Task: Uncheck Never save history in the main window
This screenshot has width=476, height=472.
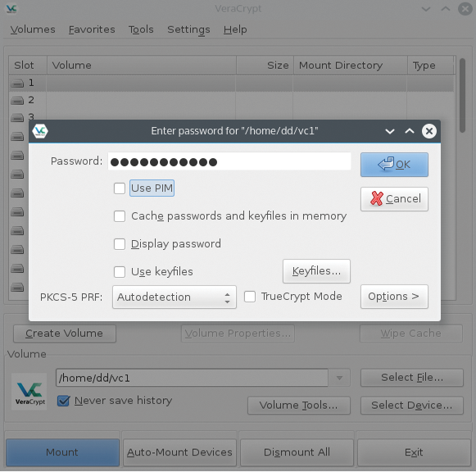Action: [x=63, y=401]
